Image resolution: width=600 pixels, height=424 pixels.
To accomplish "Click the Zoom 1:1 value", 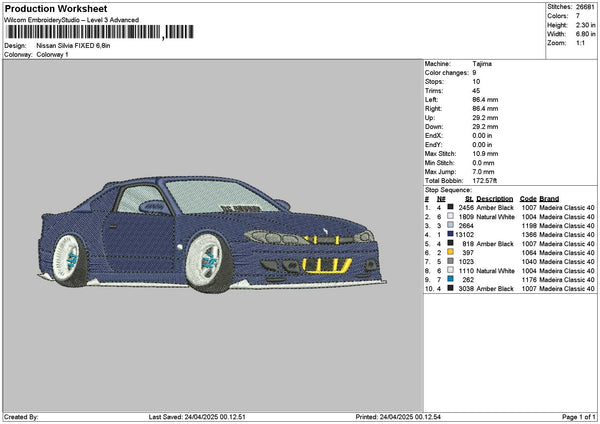I will coord(579,43).
